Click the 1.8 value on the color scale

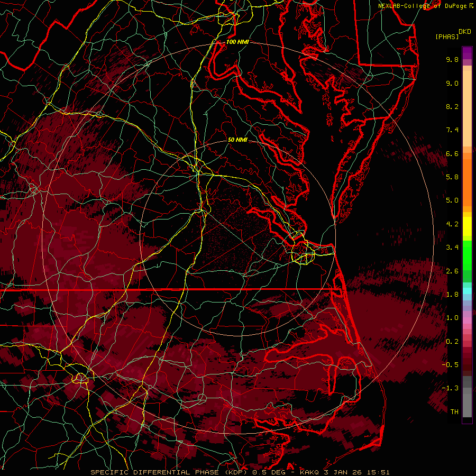tap(452, 295)
